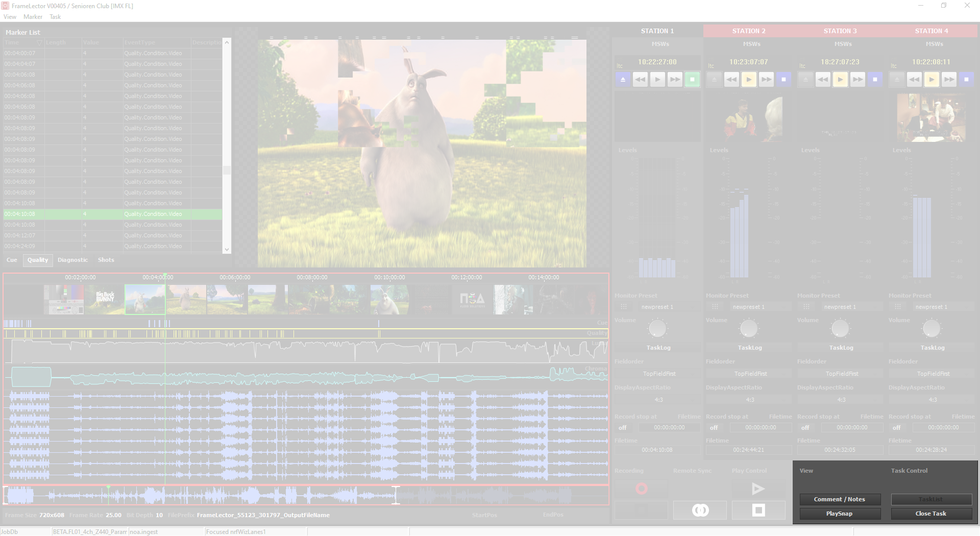Image resolution: width=980 pixels, height=536 pixels.
Task: Eject the Station 1 tape
Action: [x=623, y=80]
